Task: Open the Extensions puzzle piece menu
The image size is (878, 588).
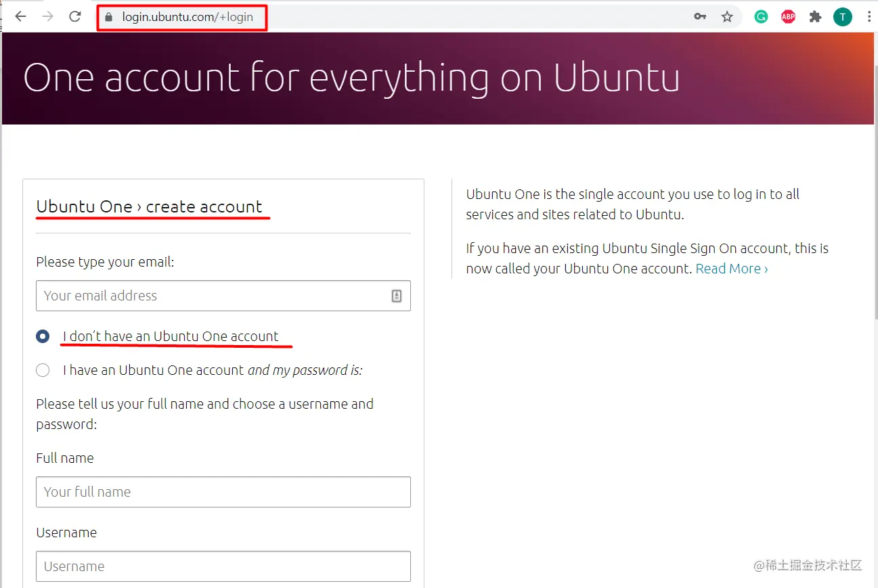Action: [816, 17]
